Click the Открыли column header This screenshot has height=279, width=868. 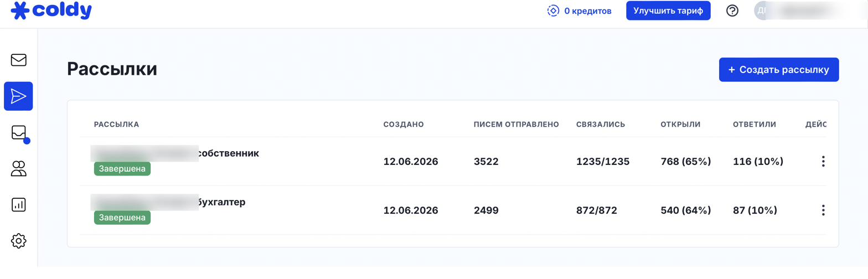click(680, 125)
